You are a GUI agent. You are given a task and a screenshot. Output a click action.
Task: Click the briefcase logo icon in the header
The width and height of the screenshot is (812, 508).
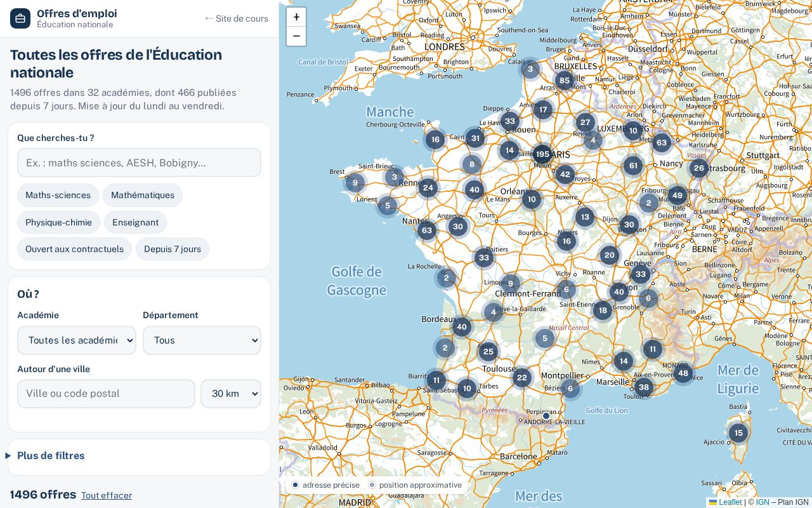(x=20, y=18)
